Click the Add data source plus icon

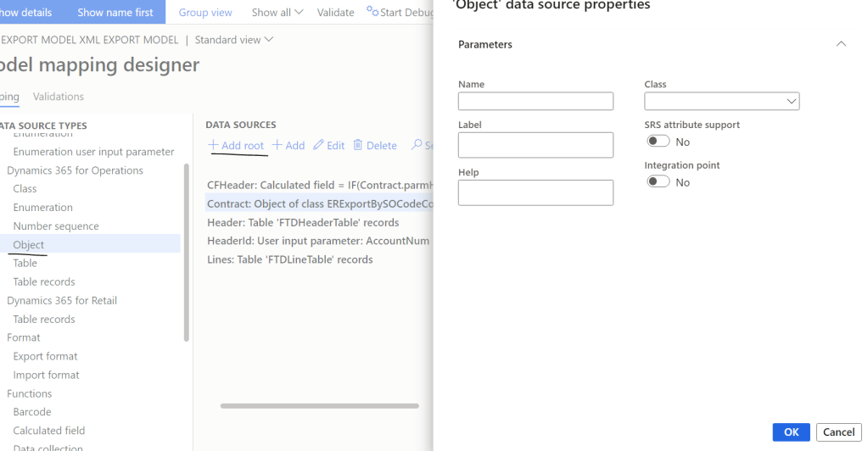pos(277,146)
